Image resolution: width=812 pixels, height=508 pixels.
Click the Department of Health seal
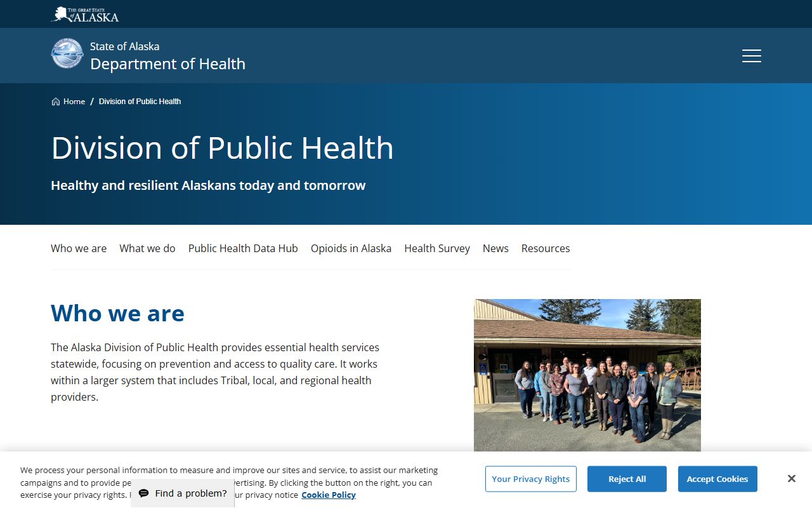[x=67, y=54]
